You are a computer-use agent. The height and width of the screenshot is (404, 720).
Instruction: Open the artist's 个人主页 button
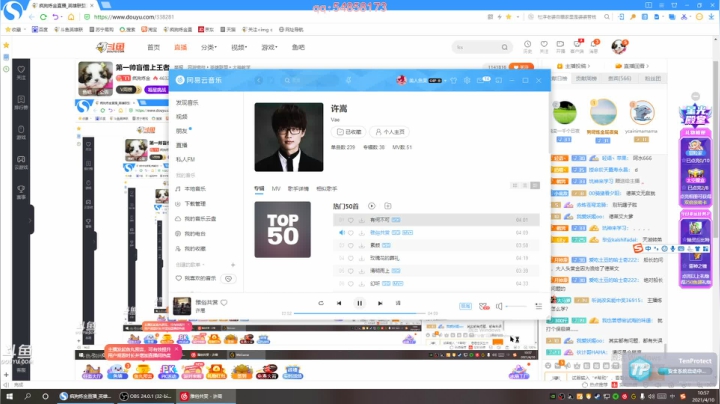389,132
